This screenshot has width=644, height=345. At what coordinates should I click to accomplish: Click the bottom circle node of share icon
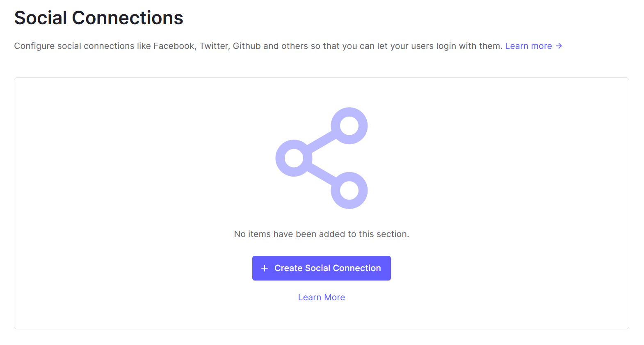(x=349, y=191)
